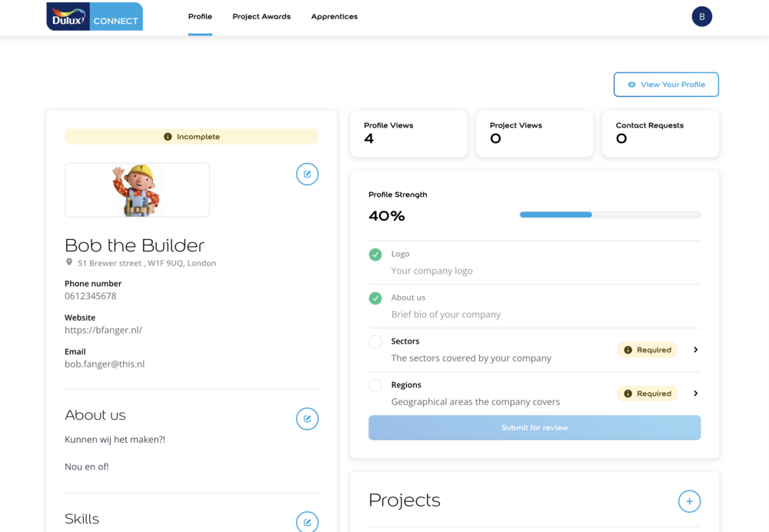The width and height of the screenshot is (769, 532).
Task: Edit the About us section
Action: point(307,418)
